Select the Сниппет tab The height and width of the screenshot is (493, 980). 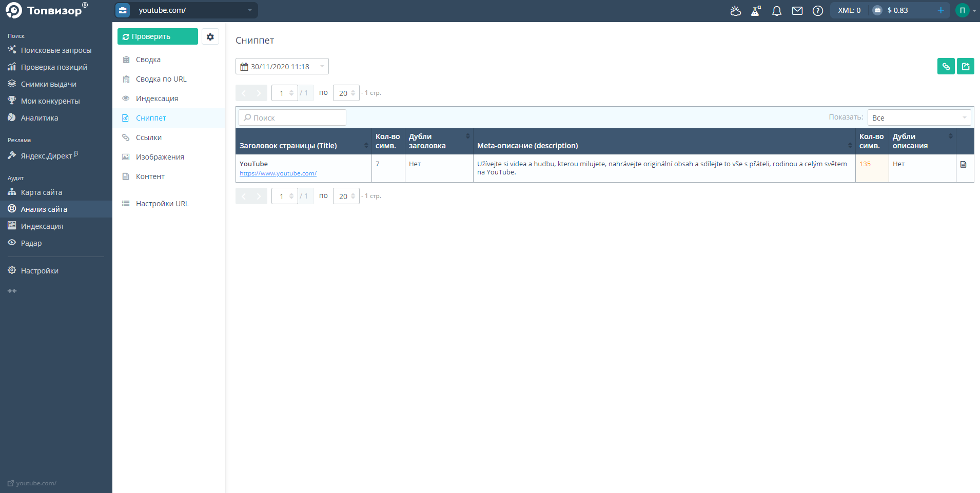point(169,118)
